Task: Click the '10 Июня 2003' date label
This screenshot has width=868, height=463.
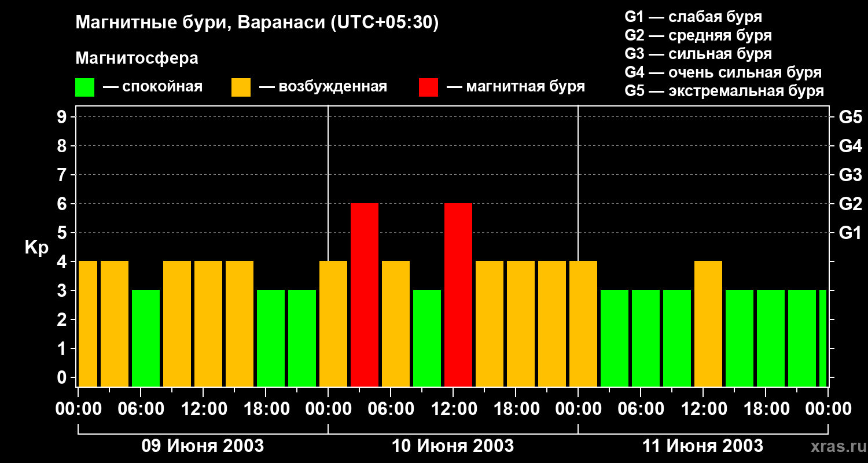Action: 453,446
